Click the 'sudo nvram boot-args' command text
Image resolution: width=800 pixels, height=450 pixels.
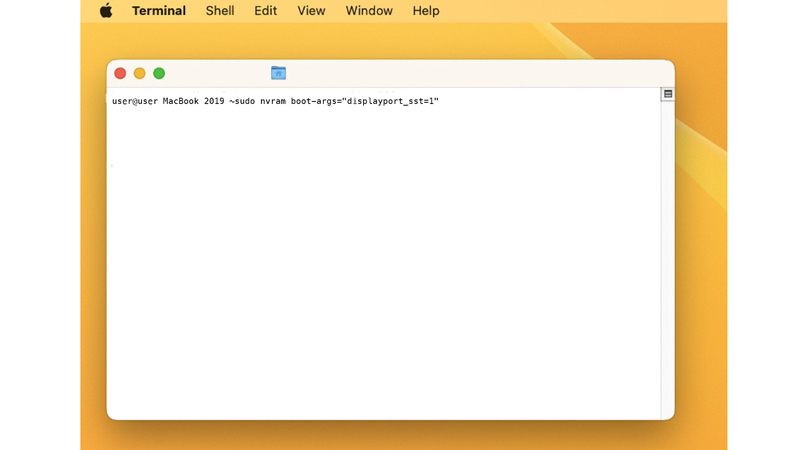(337, 101)
